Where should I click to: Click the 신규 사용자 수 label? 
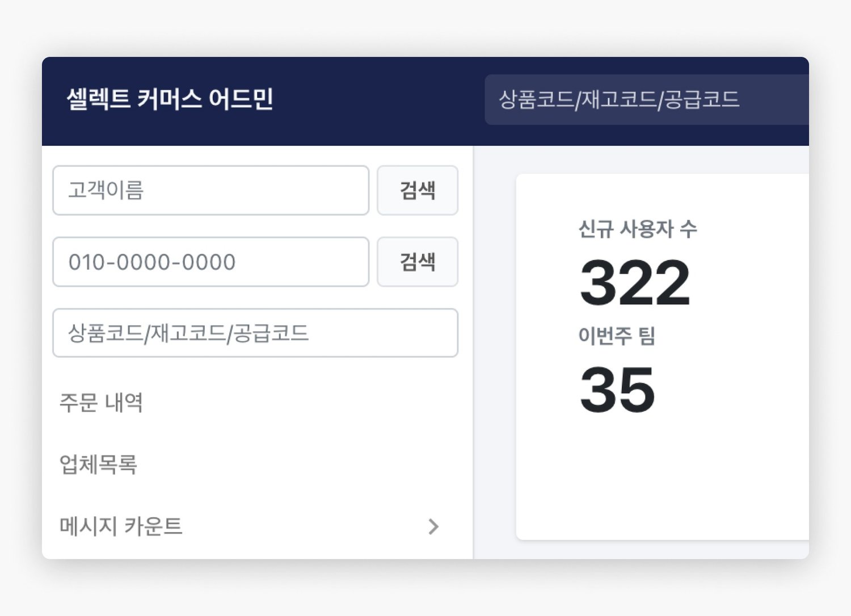pyautogui.click(x=638, y=229)
